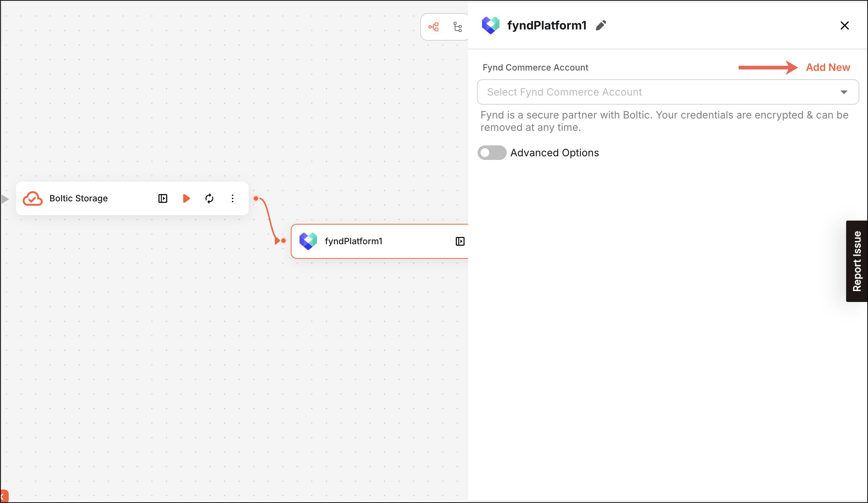Open Report Issue side tab
The image size is (868, 503).
tap(857, 261)
